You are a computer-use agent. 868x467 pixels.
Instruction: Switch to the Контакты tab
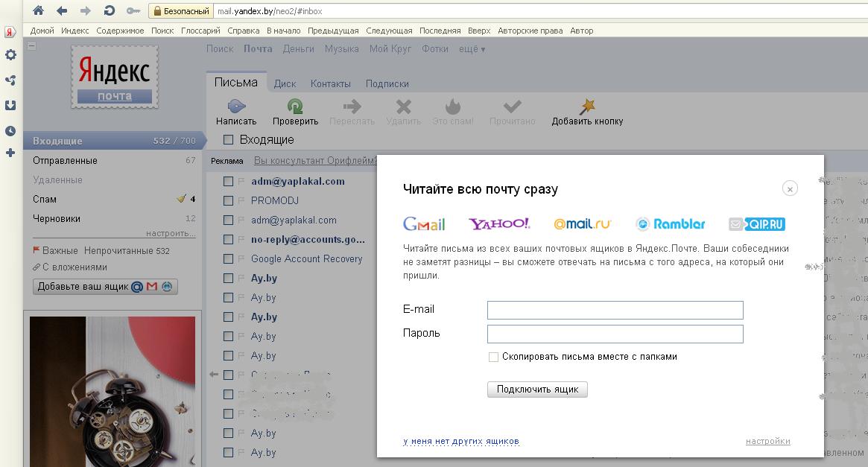(331, 83)
